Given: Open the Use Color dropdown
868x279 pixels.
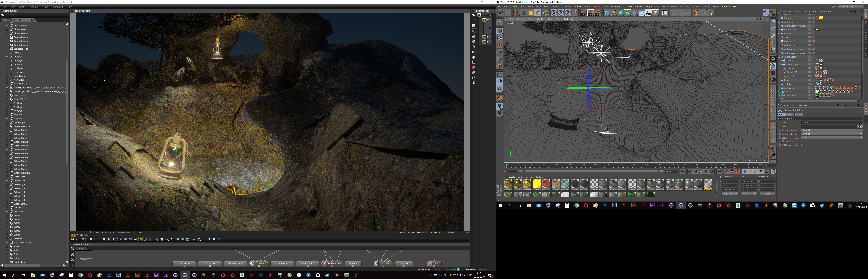Looking at the screenshot, I should pyautogui.click(x=831, y=138).
